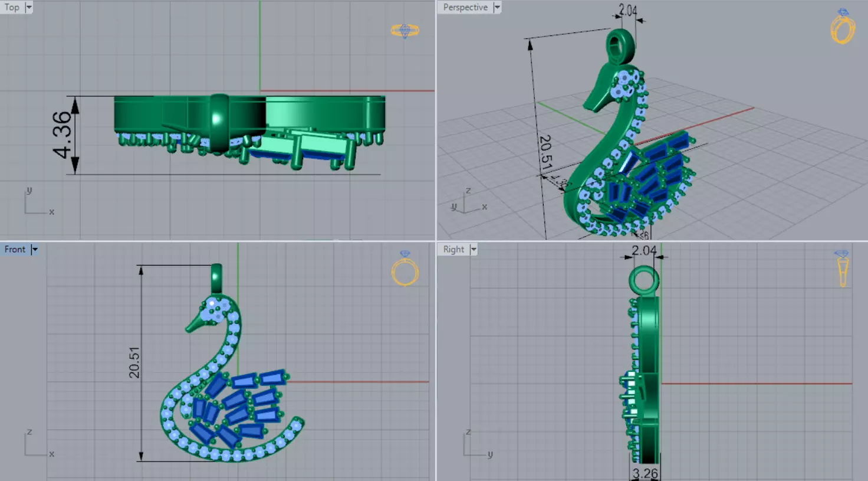This screenshot has width=868, height=481.
Task: Activate the Top viewport title label
Action: point(12,7)
